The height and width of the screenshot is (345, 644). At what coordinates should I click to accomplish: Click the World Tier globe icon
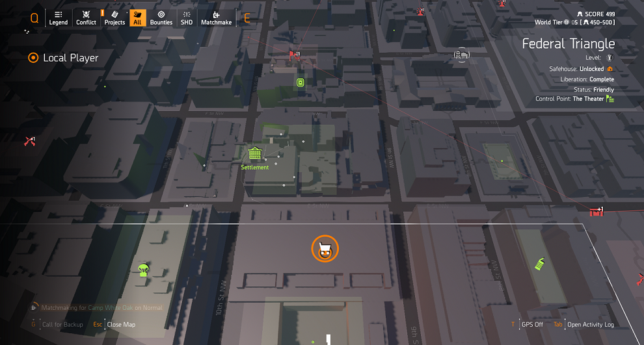[567, 22]
